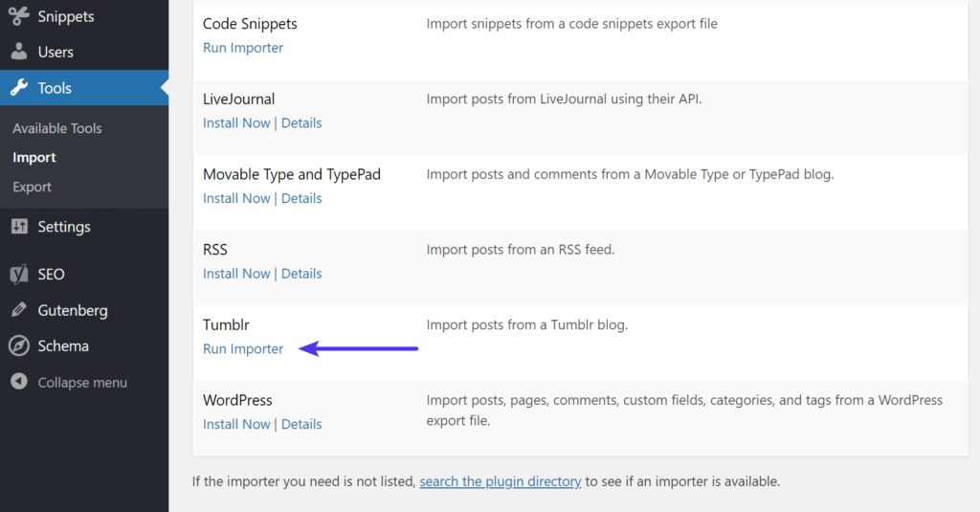Click the Tools wrench icon

click(x=19, y=88)
